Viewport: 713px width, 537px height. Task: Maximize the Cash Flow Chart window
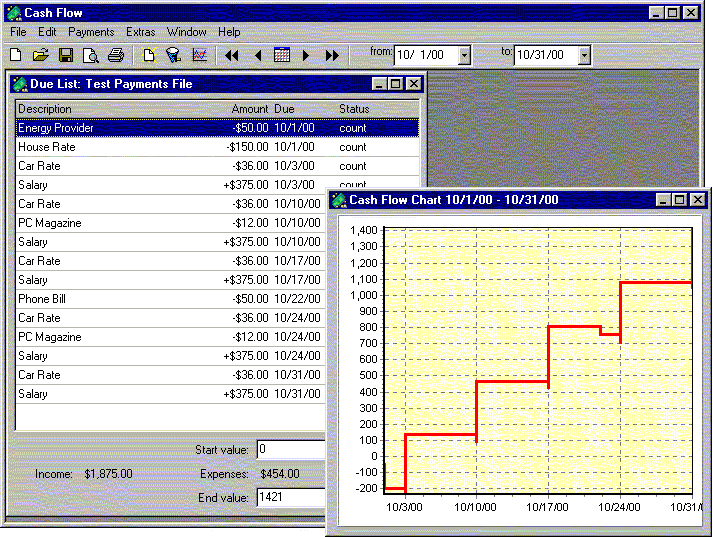click(x=680, y=200)
